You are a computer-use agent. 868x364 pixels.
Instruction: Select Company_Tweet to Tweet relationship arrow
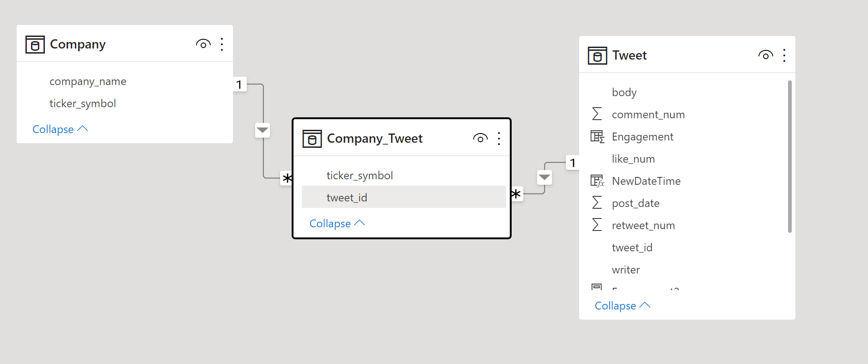[x=544, y=177]
